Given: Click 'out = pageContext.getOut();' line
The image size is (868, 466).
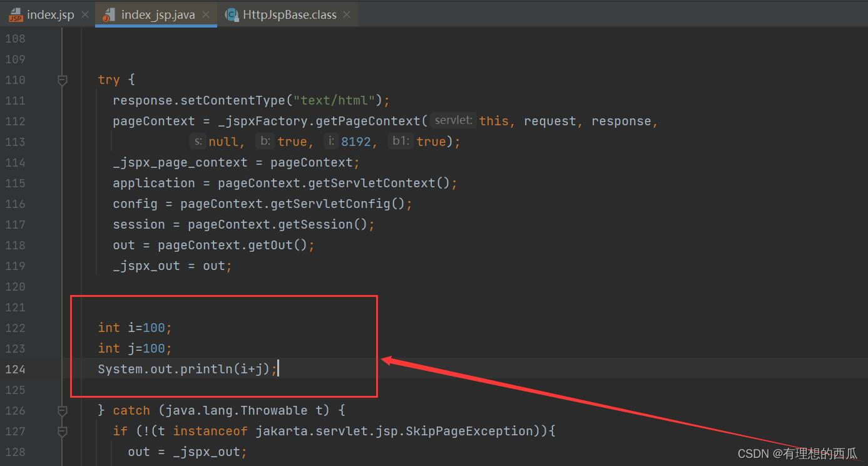Looking at the screenshot, I should pos(214,245).
